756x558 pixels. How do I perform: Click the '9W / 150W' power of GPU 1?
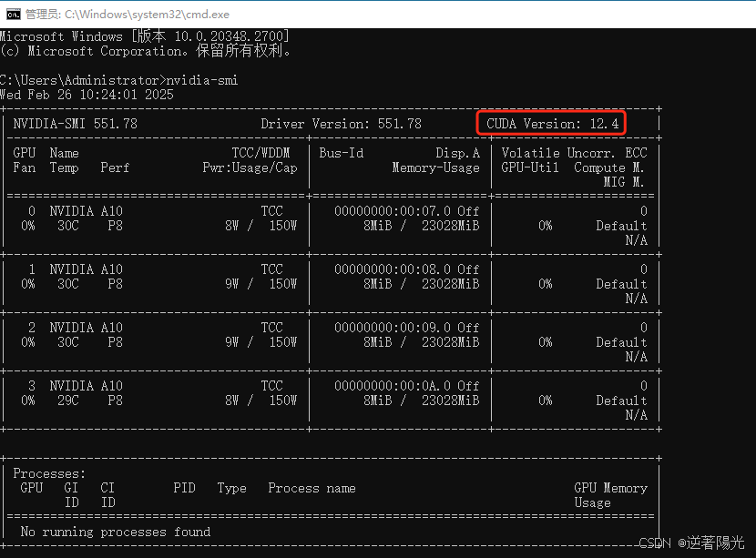click(261, 284)
